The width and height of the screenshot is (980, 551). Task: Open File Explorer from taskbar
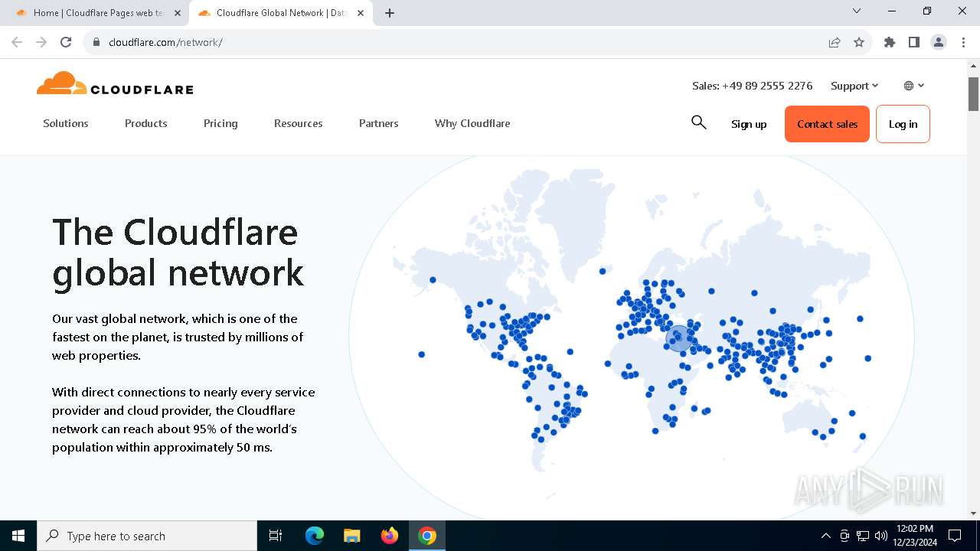352,536
